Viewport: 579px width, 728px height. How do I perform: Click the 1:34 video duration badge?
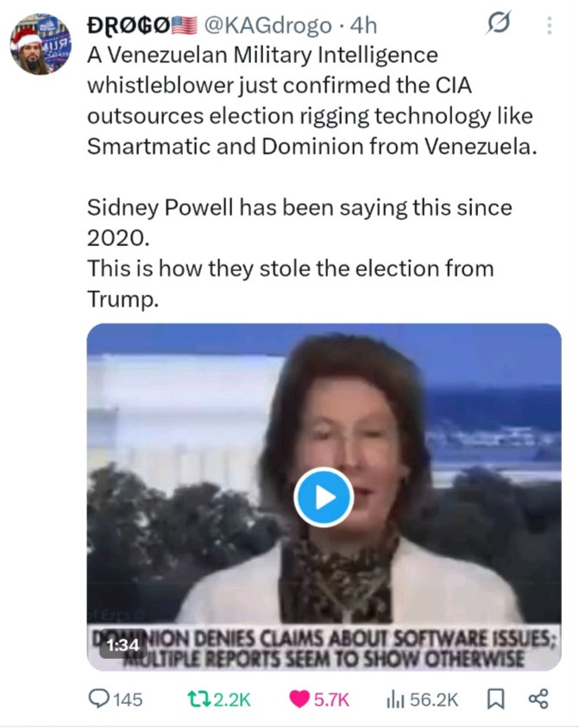[x=123, y=644]
